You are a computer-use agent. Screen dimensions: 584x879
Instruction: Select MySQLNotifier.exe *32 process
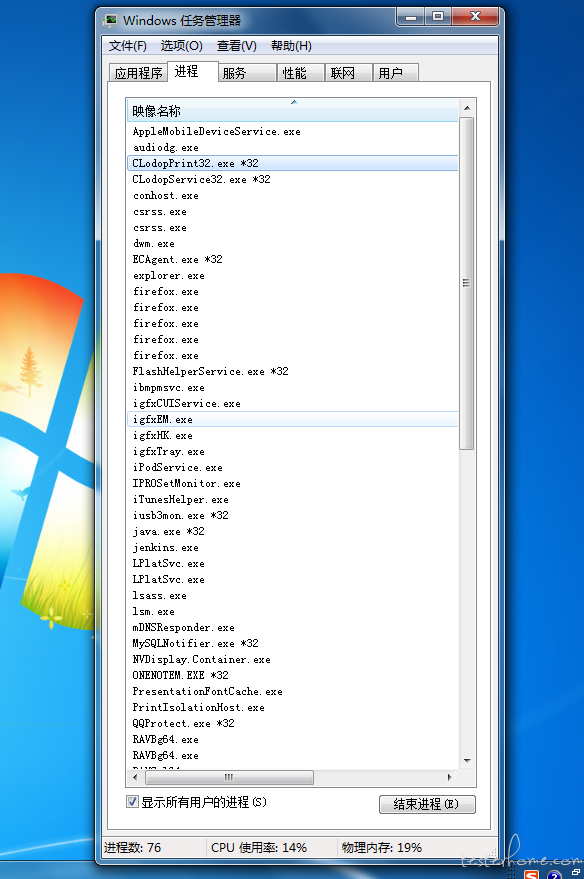(x=292, y=643)
